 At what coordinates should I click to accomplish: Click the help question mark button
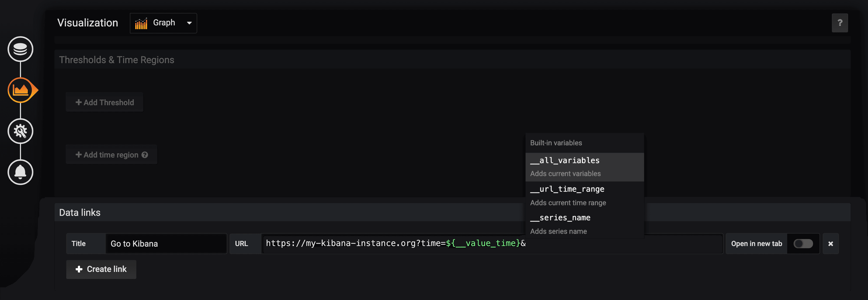839,23
